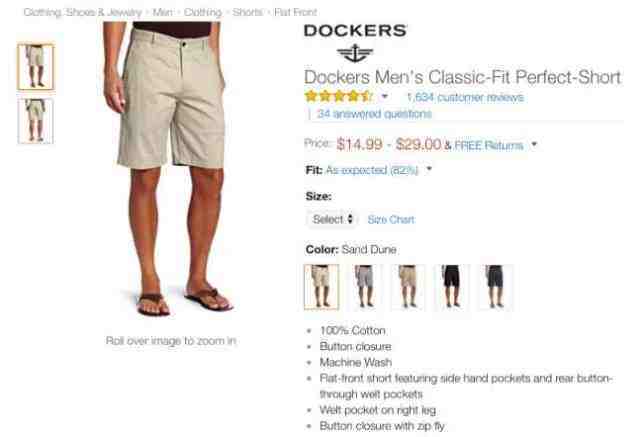The image size is (640, 437).
Task: Expand the Fit As expected arrow
Action: 429,169
